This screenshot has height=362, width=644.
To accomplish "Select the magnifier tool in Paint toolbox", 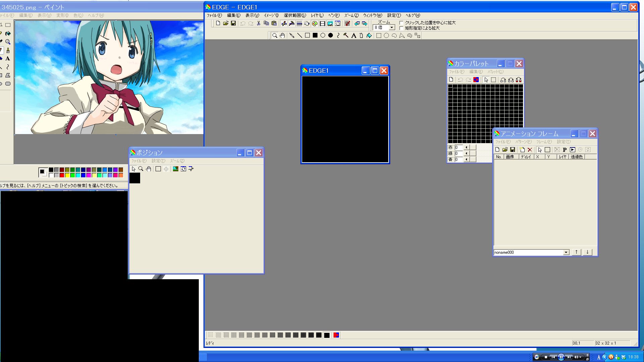I will click(x=8, y=42).
